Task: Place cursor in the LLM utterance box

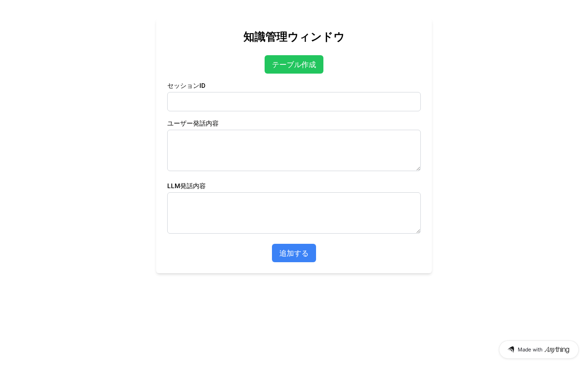Action: coord(294,213)
